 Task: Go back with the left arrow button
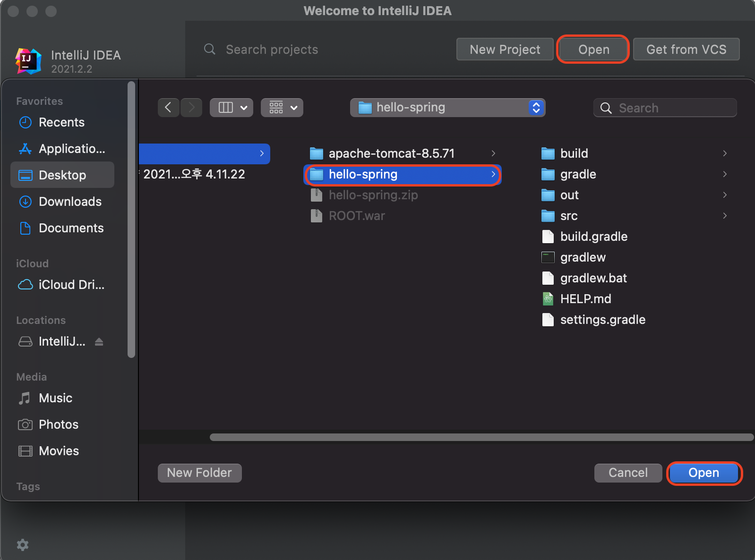coord(168,108)
